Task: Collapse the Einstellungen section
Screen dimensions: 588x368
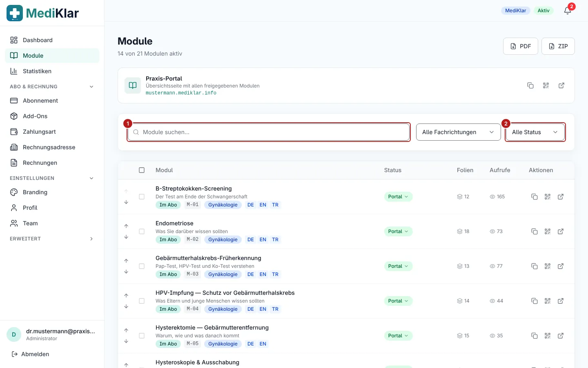Action: click(52, 178)
